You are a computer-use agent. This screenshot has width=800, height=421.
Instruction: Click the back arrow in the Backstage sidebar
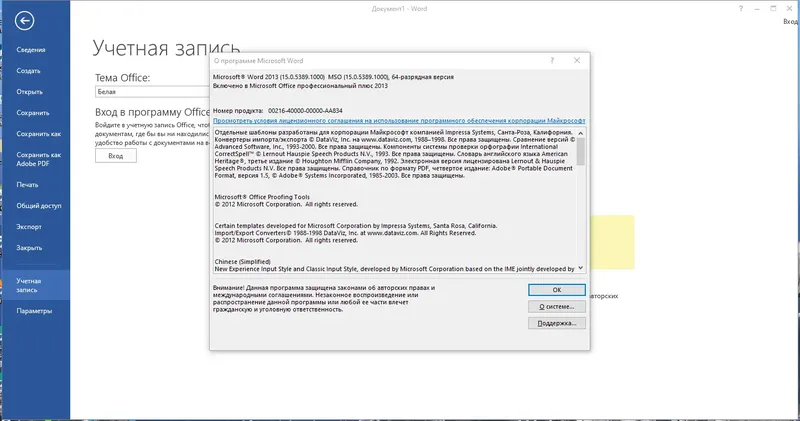click(x=24, y=21)
